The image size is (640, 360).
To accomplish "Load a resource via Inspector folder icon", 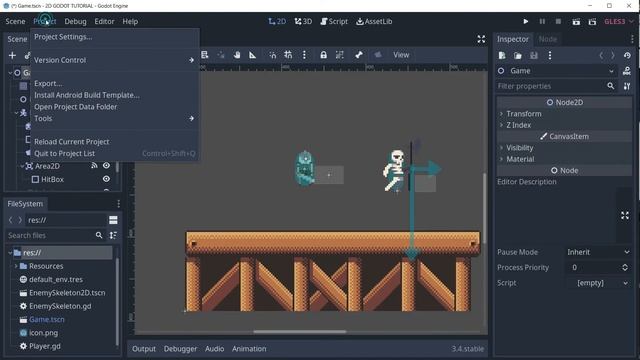I will click(518, 56).
